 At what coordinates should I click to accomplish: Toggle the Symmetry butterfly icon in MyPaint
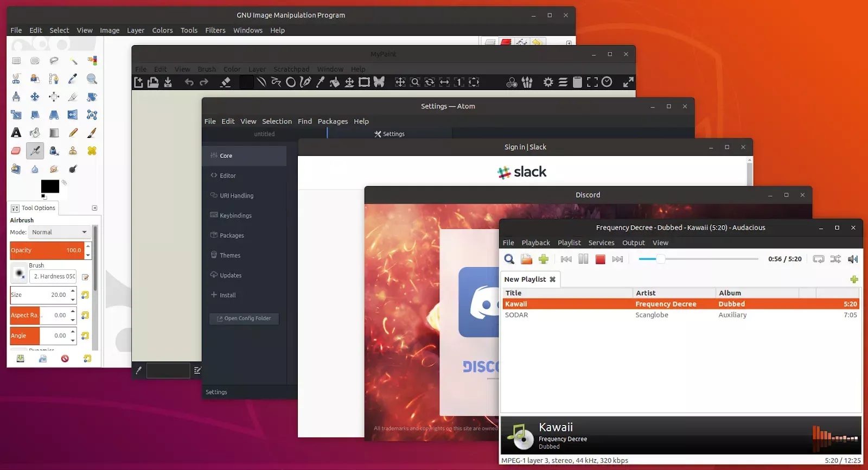379,82
